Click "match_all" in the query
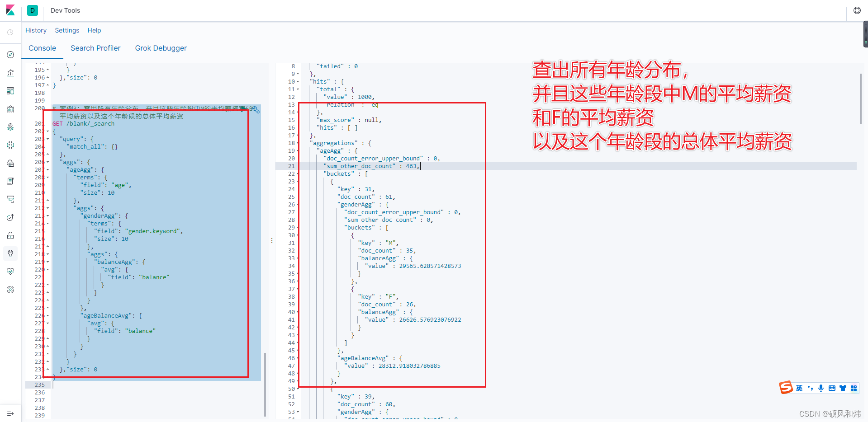Viewport: 868px width, 422px height. pos(85,147)
